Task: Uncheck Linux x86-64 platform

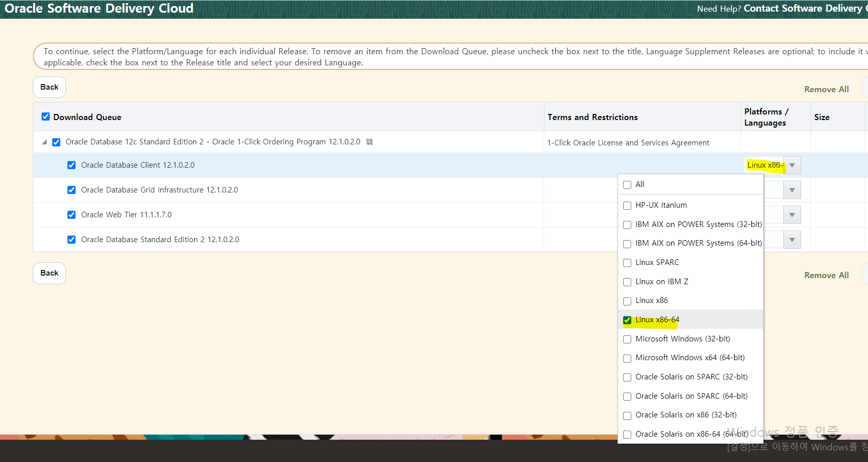Action: 627,320
